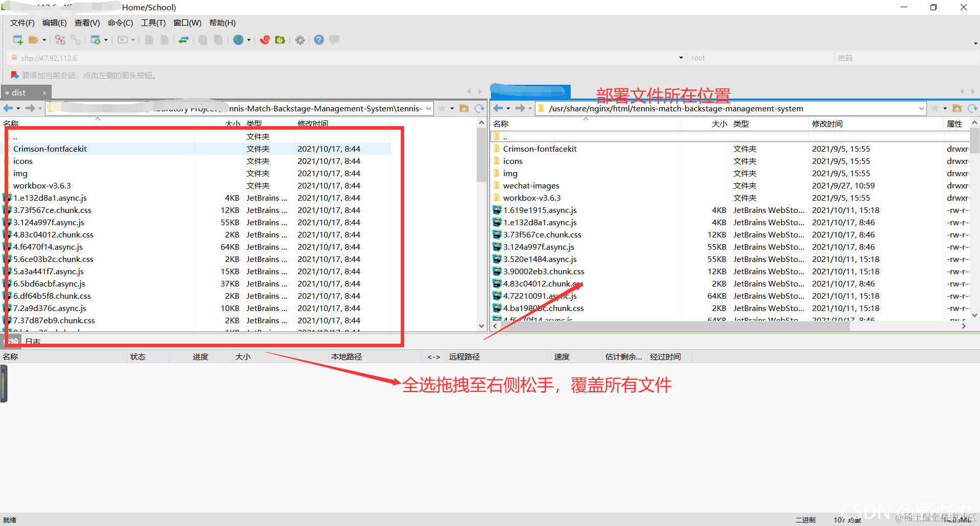Click the speech bubble feedback icon
This screenshot has height=526, width=980.
click(x=334, y=40)
